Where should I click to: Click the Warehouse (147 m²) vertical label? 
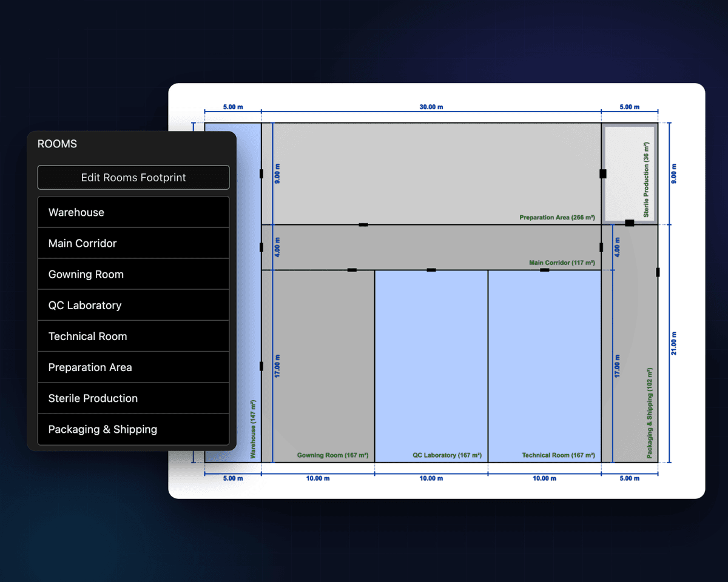click(254, 429)
